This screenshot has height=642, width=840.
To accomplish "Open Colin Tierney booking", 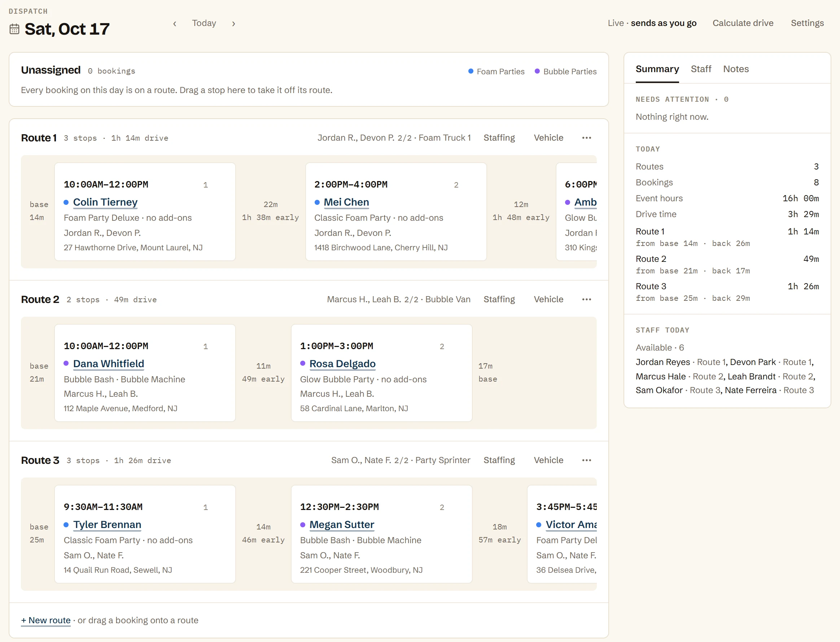I will point(105,202).
